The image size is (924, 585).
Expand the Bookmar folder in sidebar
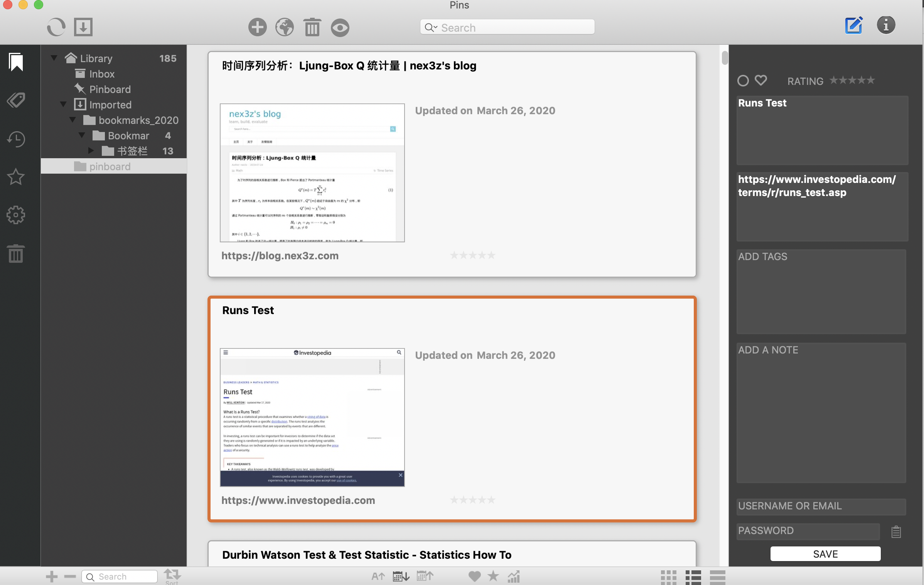coord(80,135)
